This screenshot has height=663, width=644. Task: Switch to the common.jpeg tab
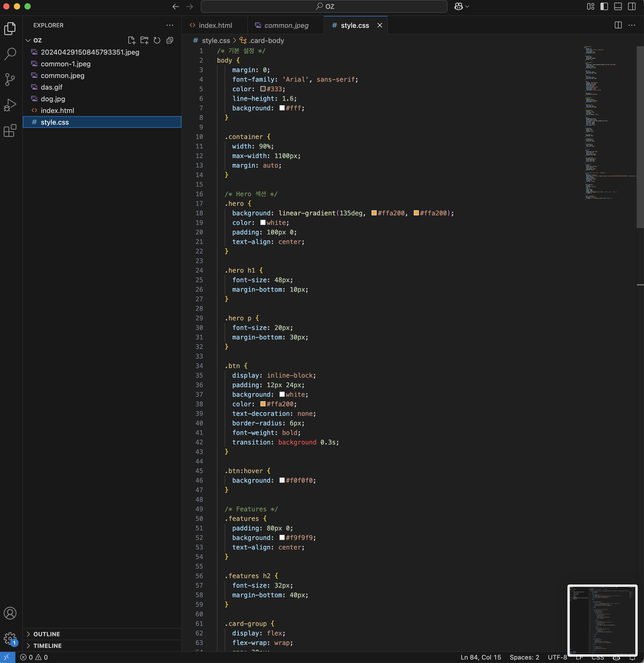point(286,25)
